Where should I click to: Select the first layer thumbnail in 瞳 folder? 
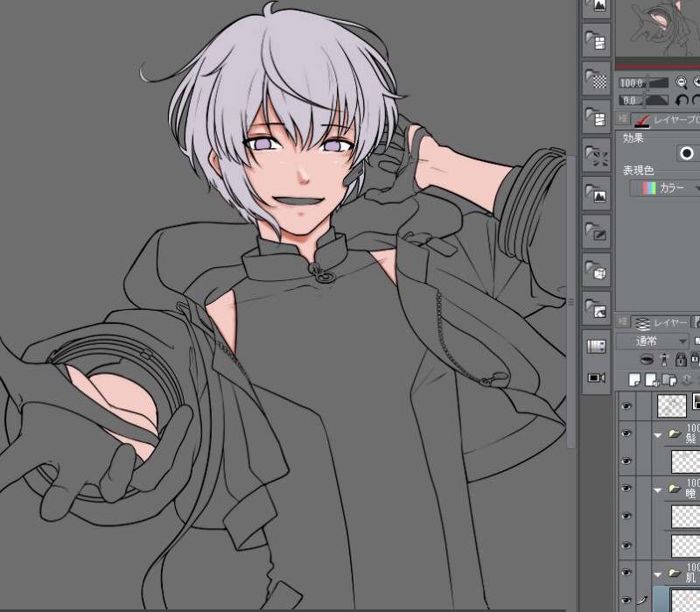pos(686,516)
